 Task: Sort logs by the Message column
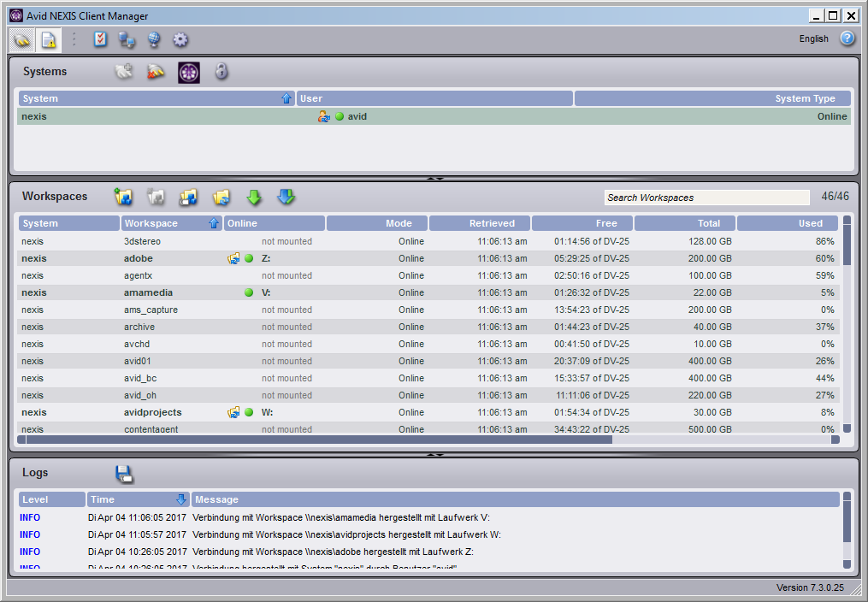point(516,499)
